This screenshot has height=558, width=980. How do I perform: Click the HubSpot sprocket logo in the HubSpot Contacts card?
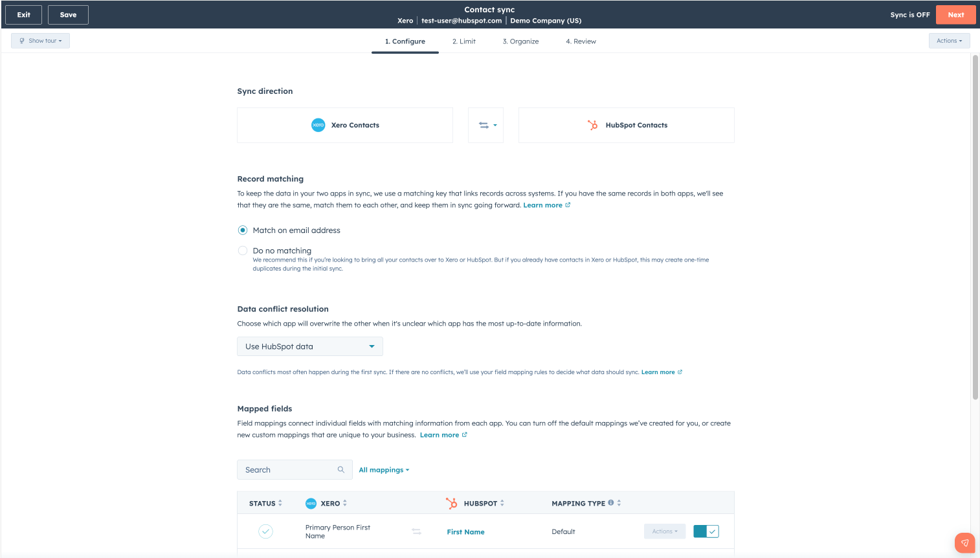tap(592, 125)
